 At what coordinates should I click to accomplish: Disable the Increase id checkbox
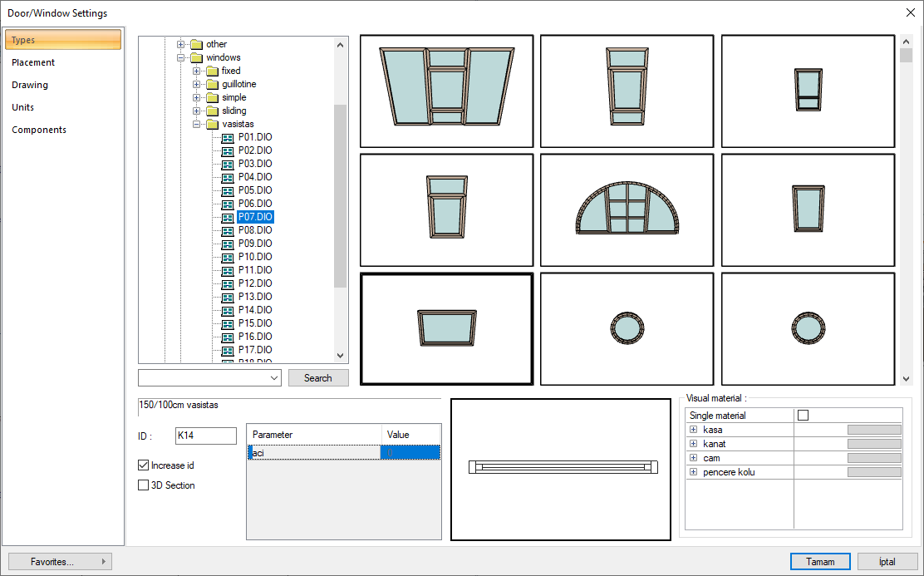[x=144, y=465]
